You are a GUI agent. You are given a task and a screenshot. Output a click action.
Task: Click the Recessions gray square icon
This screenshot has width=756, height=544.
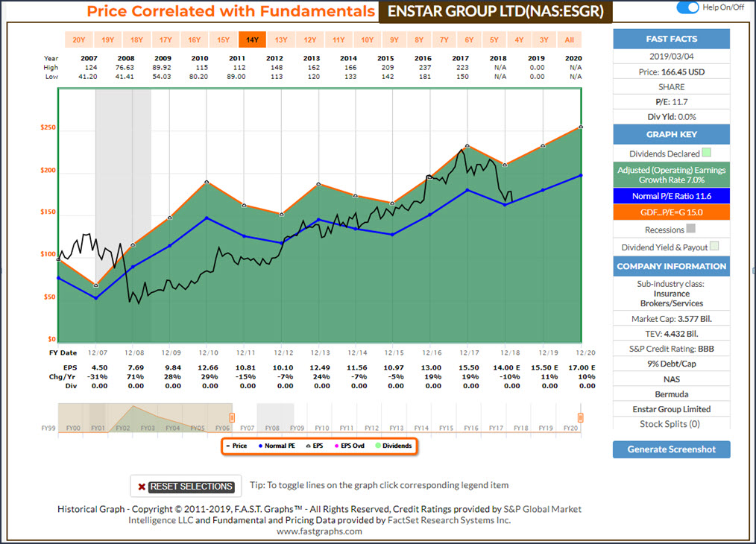[690, 230]
